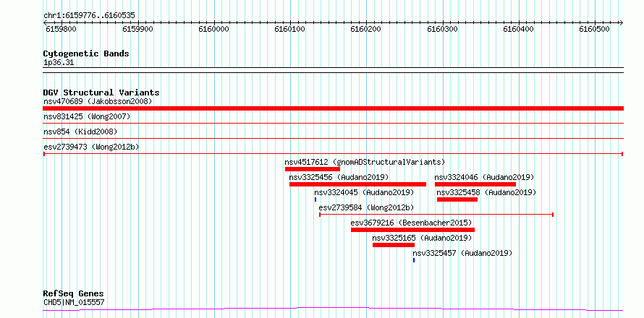Screen dimensions: 644x318
Task: Select the red bar of esv3679216
Action: [412, 230]
